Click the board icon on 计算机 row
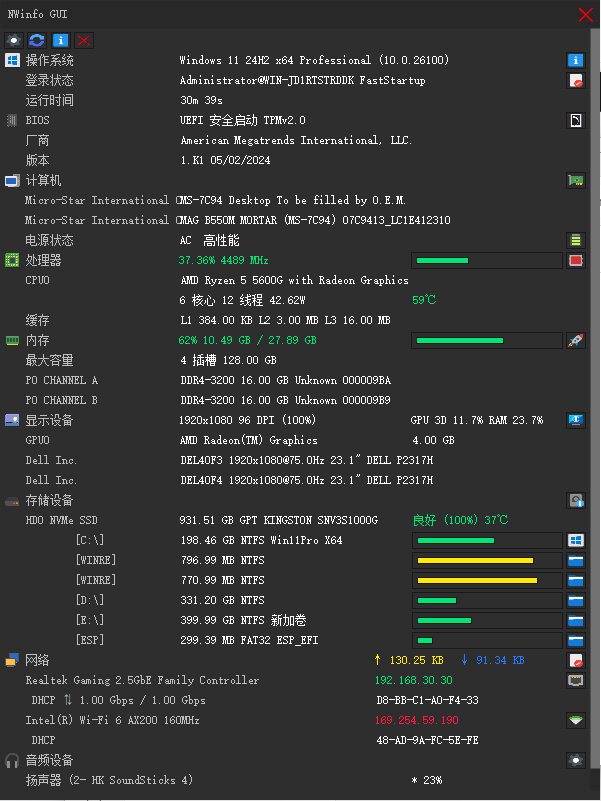The height and width of the screenshot is (801, 601). (x=576, y=180)
